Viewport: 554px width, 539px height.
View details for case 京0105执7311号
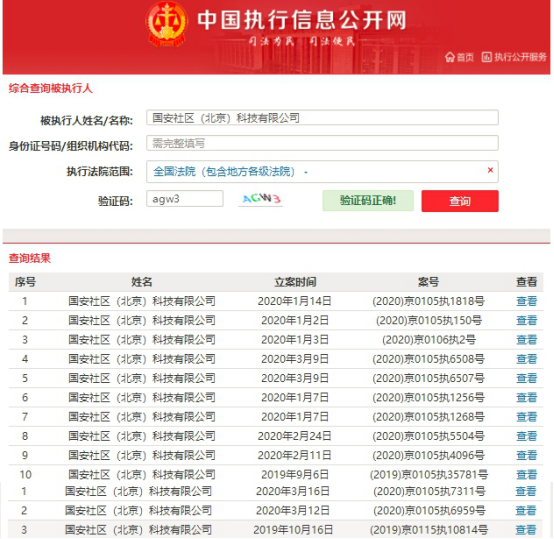pyautogui.click(x=526, y=491)
